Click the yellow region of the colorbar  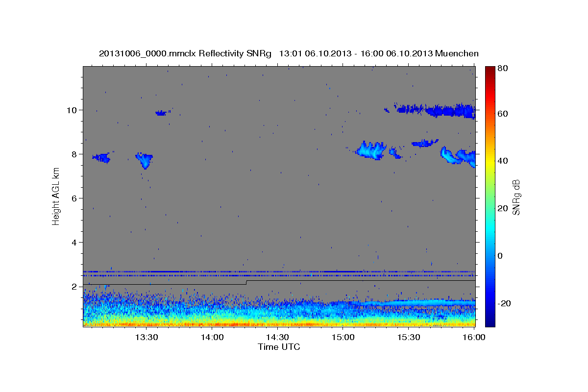coord(490,162)
